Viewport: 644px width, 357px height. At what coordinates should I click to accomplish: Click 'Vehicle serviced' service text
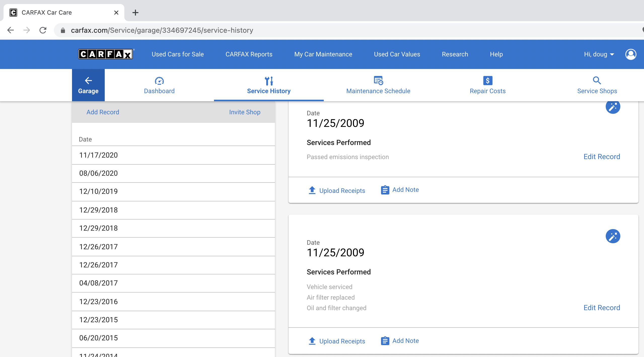click(x=329, y=287)
